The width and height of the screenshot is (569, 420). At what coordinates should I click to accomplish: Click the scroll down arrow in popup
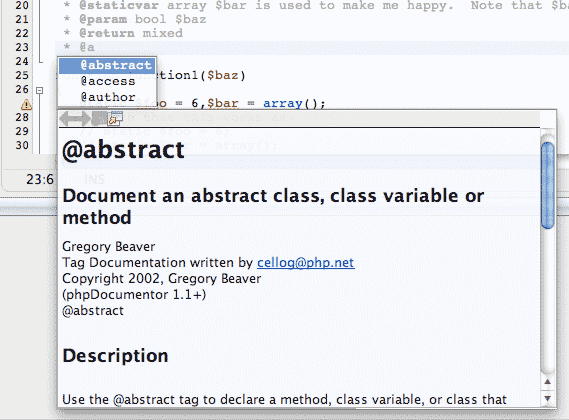(548, 398)
